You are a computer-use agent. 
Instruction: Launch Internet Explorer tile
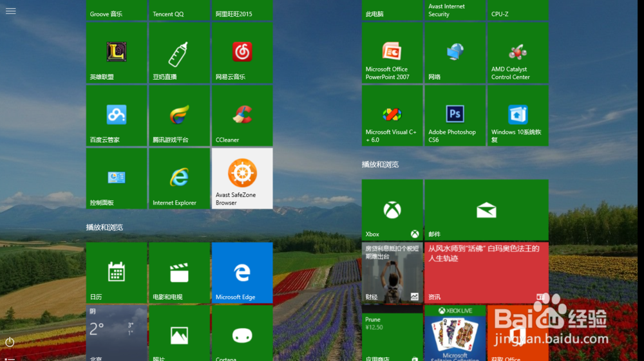pos(180,178)
